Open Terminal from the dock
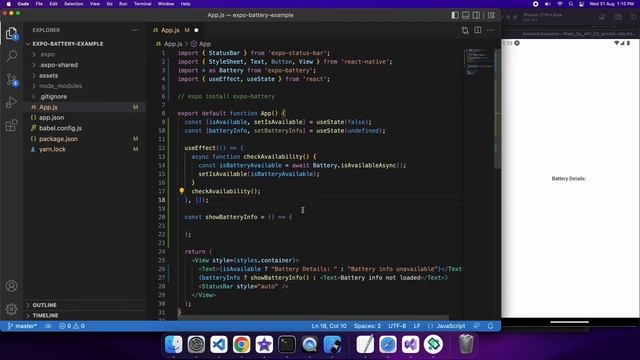The height and width of the screenshot is (360, 640). [287, 344]
